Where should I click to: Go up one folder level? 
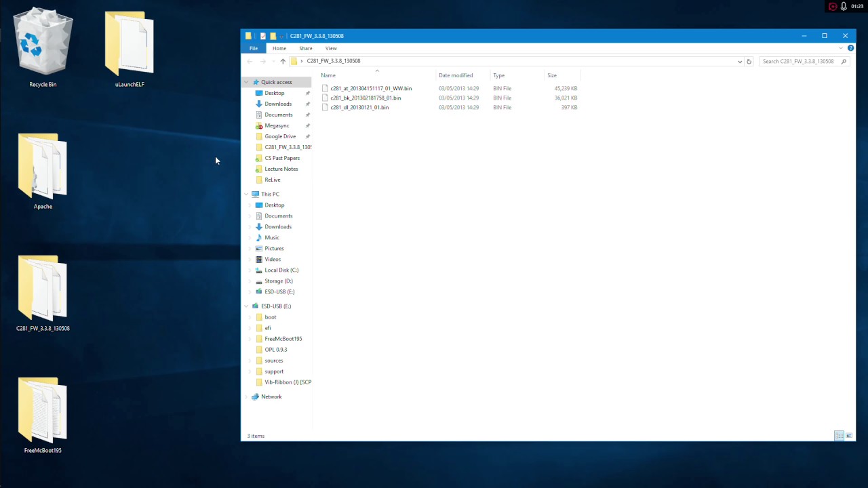(283, 61)
